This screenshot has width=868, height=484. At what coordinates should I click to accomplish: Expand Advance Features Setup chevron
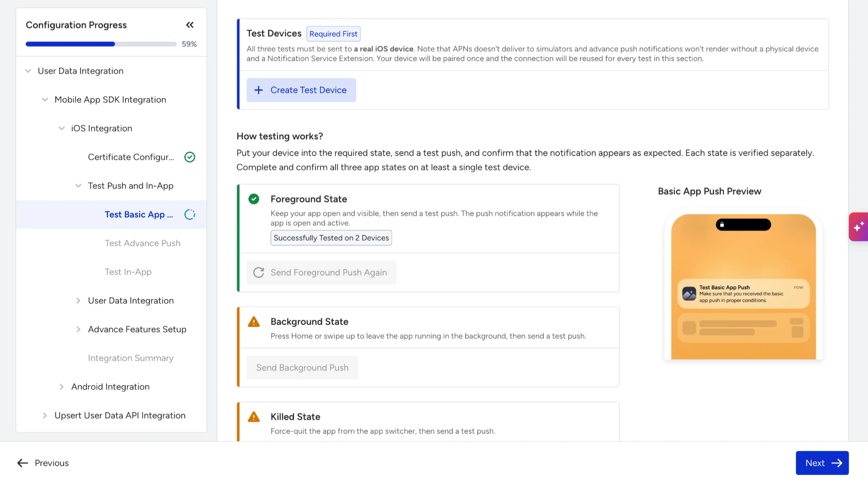[78, 329]
